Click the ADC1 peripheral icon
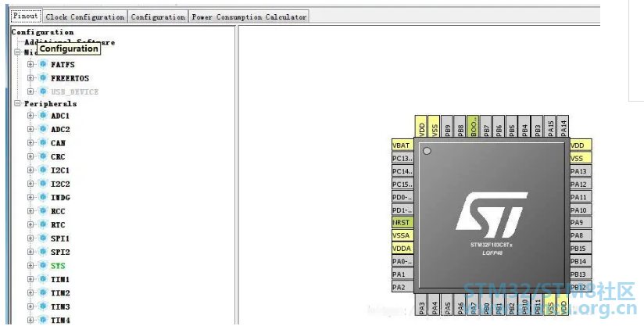Viewport: 644px width, 326px height. [x=43, y=116]
